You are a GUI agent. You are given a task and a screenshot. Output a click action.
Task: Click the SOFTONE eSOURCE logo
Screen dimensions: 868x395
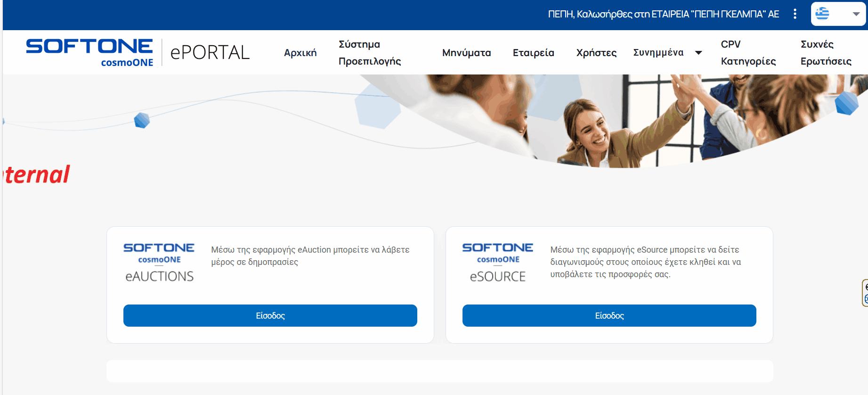[x=498, y=263]
